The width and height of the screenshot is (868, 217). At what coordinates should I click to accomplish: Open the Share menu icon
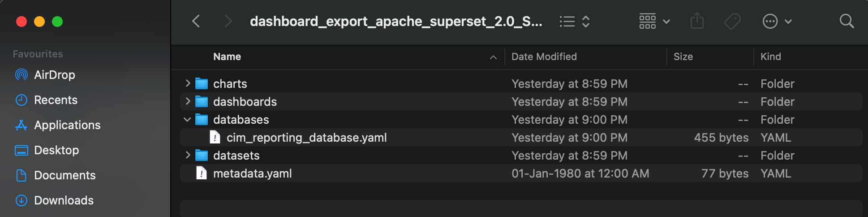point(697,21)
